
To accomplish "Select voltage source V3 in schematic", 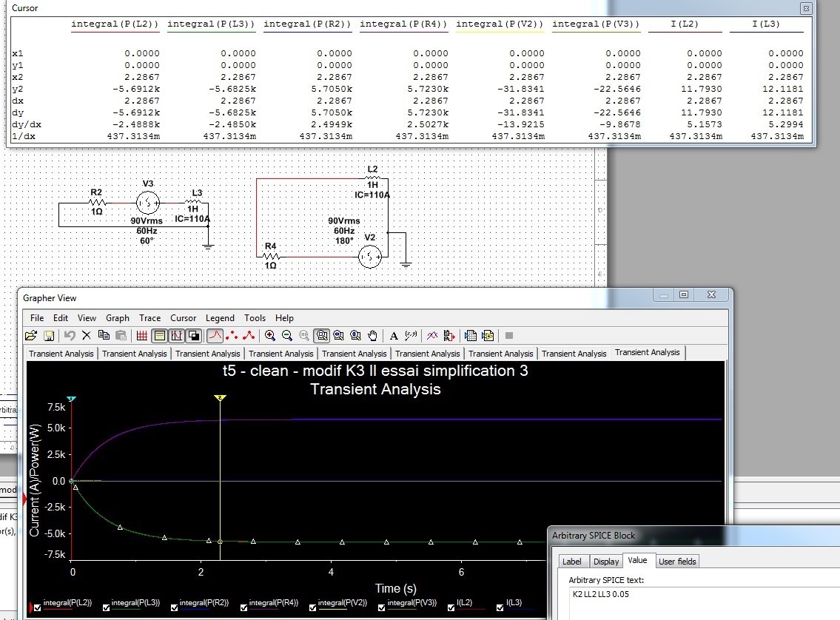I will (148, 203).
